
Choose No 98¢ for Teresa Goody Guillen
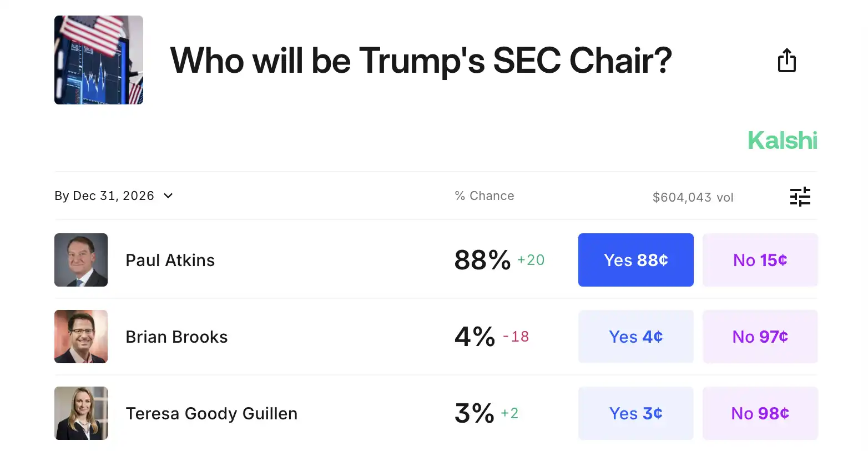[x=760, y=413]
